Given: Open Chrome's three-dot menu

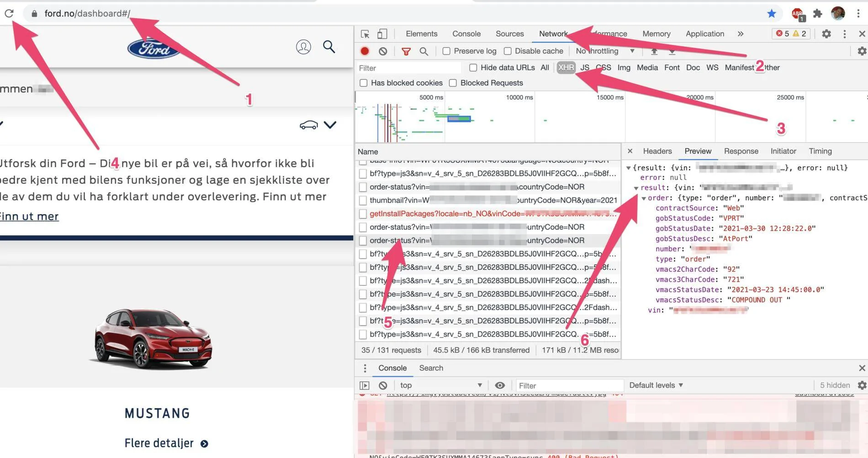Looking at the screenshot, I should [x=858, y=13].
